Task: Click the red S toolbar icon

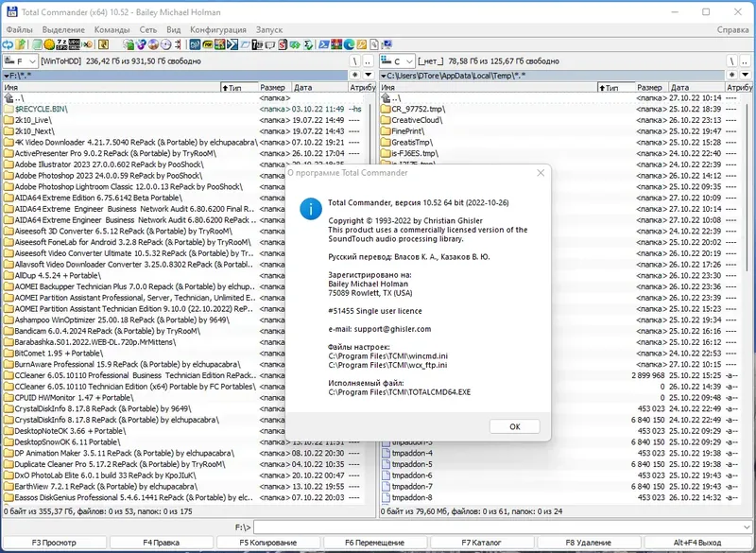Action: coord(283,44)
